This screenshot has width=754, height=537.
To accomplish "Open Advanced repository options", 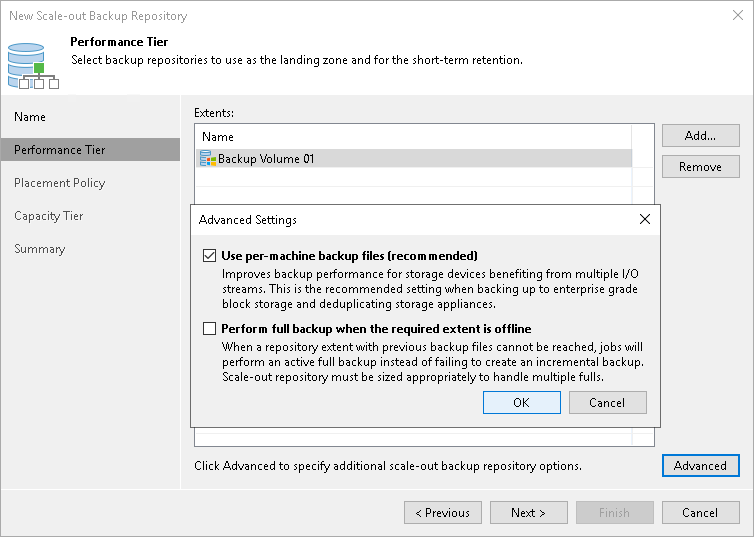I will [700, 465].
